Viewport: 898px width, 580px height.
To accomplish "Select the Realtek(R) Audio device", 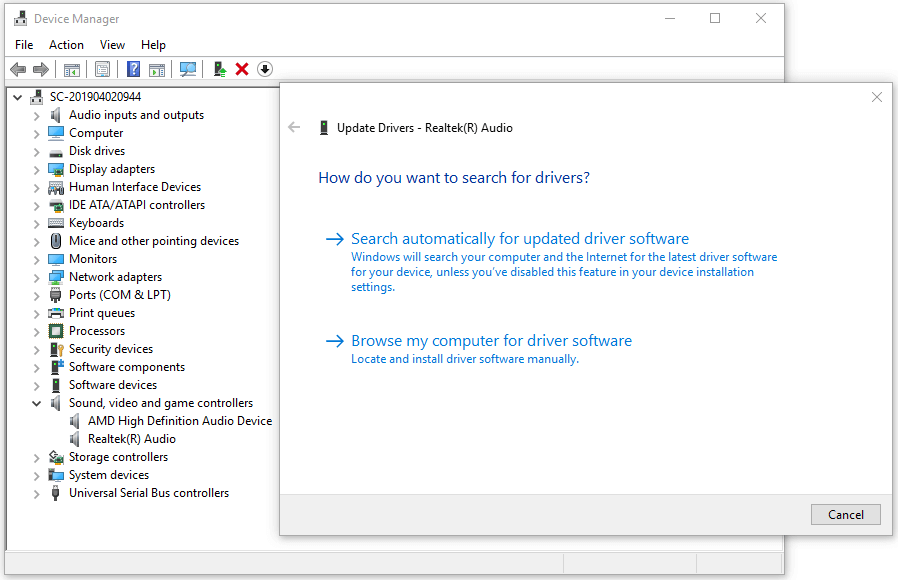I will (132, 439).
